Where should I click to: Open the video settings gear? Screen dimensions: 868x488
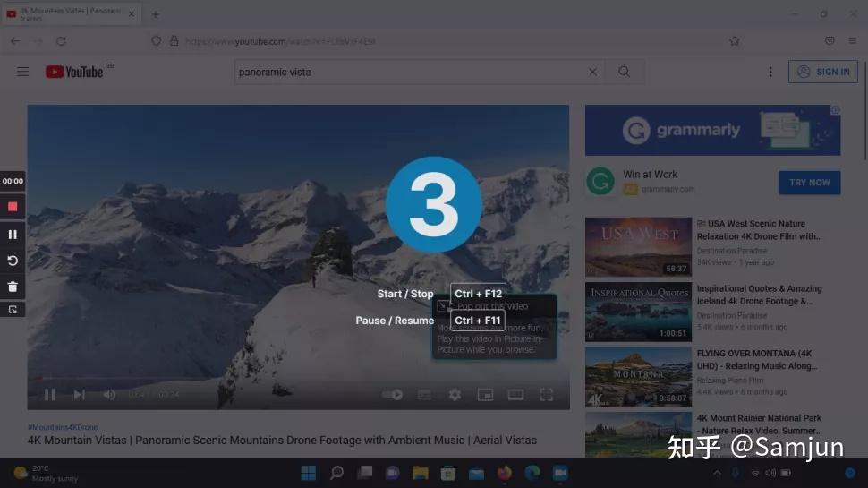(x=455, y=394)
